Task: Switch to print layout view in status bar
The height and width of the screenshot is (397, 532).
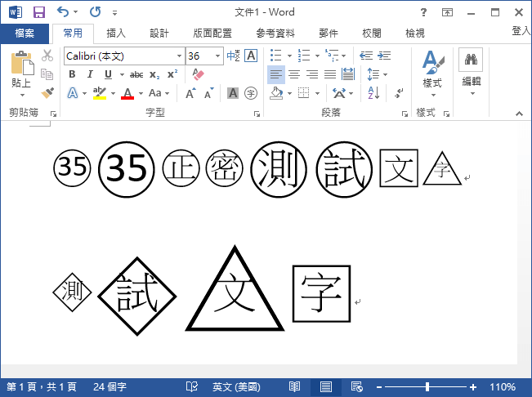Action: pyautogui.click(x=326, y=386)
